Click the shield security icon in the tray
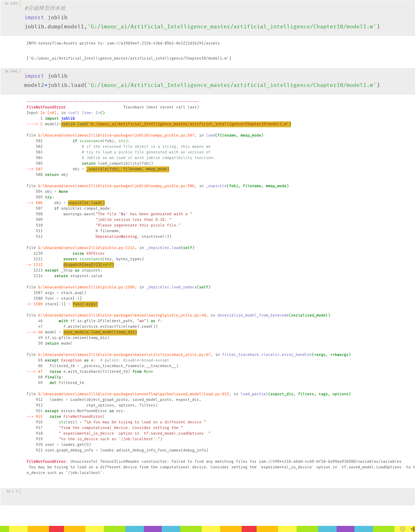The image size is (415, 532). pos(403,529)
